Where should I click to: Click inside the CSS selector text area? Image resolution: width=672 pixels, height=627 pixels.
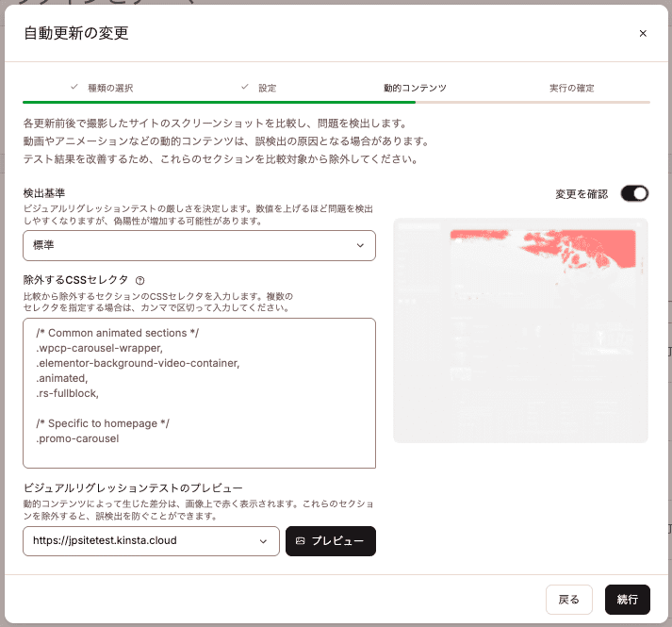point(199,393)
